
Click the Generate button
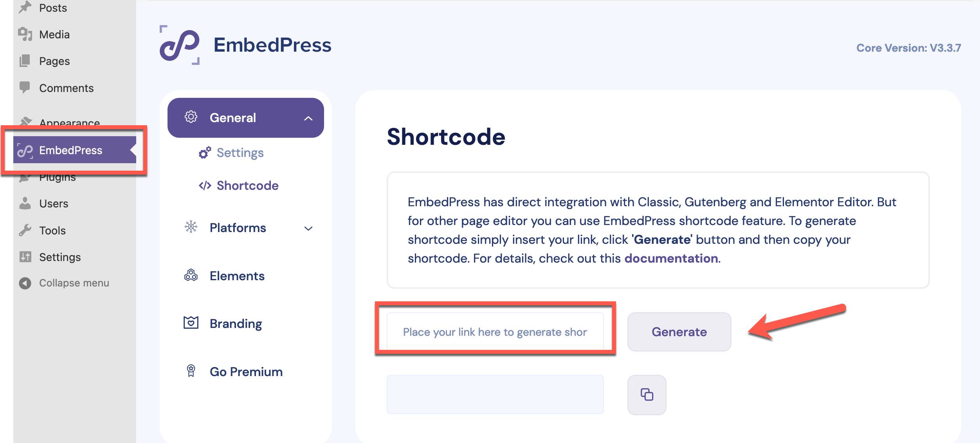(679, 331)
